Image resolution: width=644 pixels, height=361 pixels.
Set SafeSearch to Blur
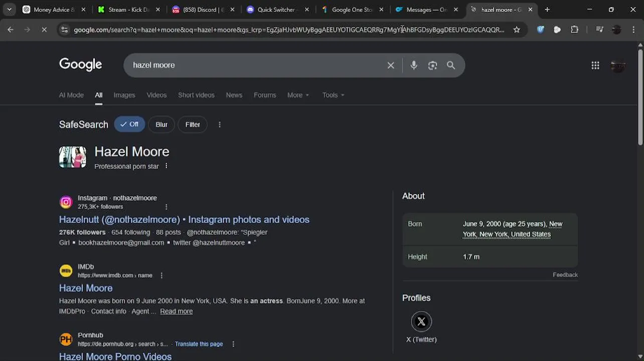[162, 124]
